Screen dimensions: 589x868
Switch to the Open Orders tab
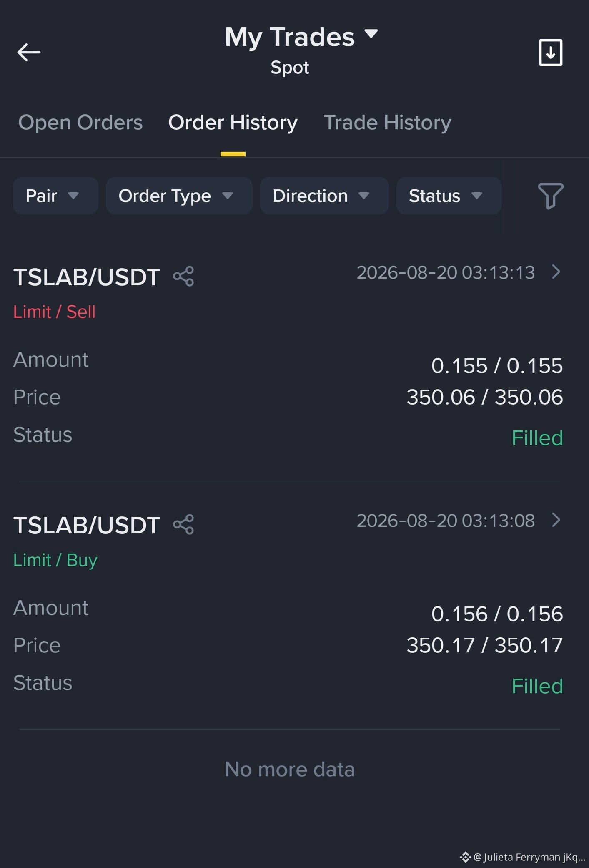pyautogui.click(x=80, y=123)
